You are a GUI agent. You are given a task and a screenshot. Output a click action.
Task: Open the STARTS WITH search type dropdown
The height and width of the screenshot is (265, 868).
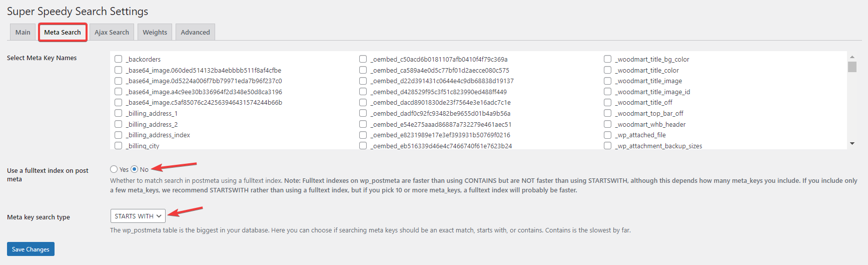coord(138,216)
